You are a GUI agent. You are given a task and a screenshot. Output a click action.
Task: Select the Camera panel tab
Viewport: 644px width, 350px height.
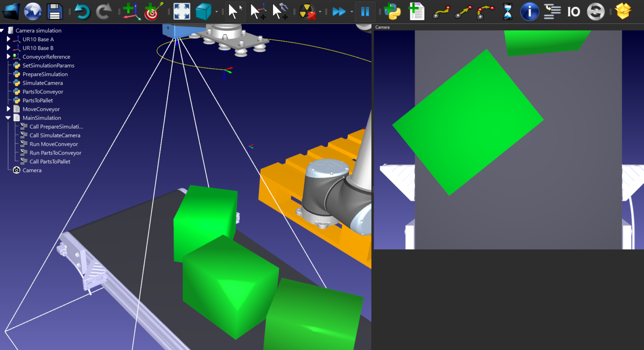point(382,27)
